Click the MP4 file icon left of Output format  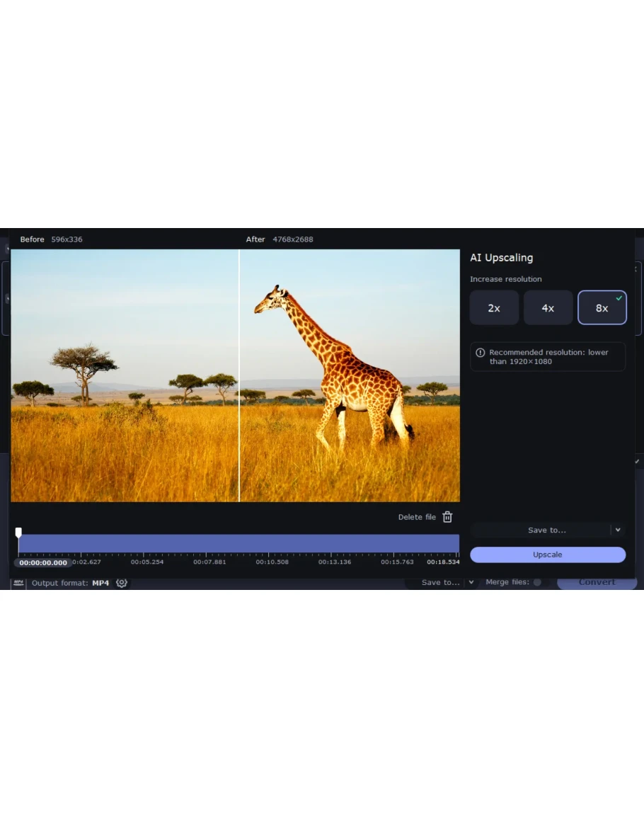[18, 583]
